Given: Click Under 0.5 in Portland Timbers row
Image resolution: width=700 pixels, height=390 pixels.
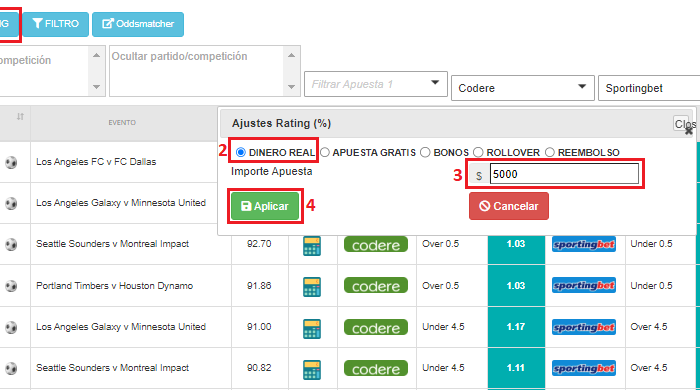Looking at the screenshot, I should pos(651,286).
